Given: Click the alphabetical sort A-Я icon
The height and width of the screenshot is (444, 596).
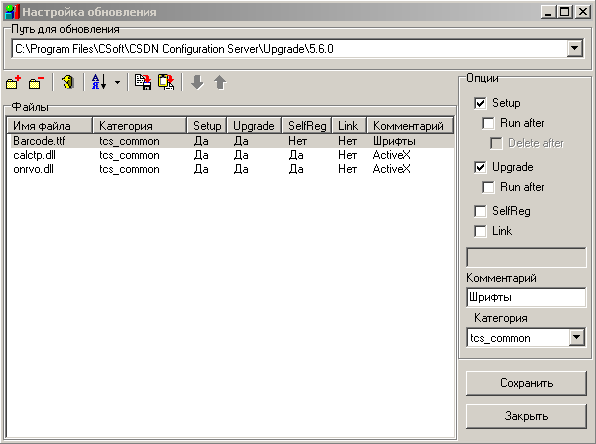Looking at the screenshot, I should pos(99,82).
